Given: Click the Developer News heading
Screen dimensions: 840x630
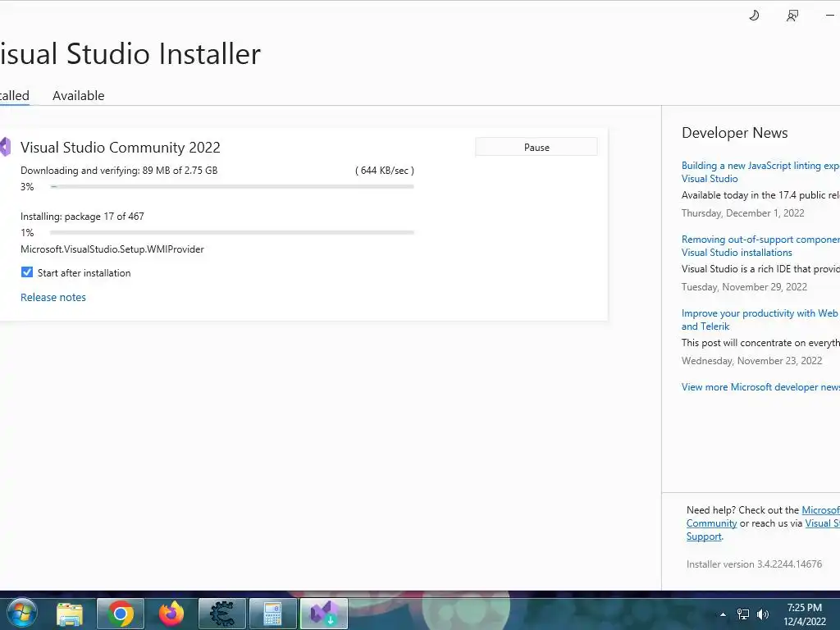Looking at the screenshot, I should tap(734, 133).
